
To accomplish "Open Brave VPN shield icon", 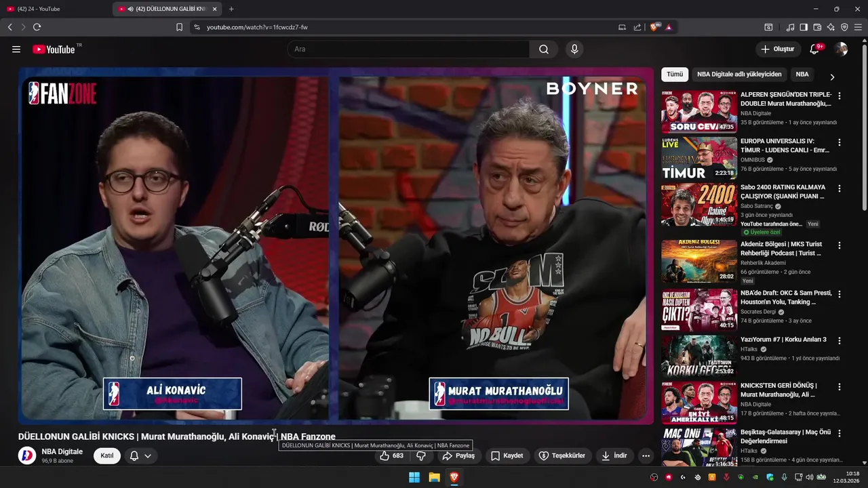I will coord(844,27).
